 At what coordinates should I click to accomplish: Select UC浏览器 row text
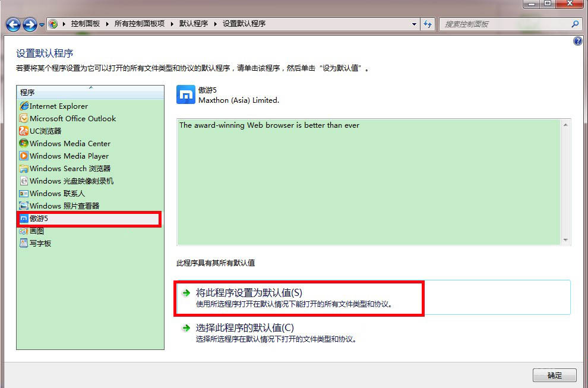pos(45,131)
